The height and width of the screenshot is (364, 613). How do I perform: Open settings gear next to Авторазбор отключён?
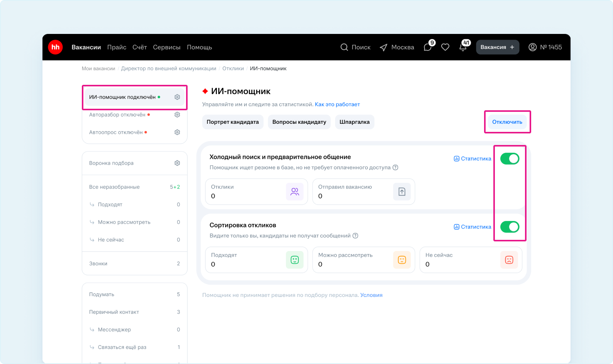coord(177,115)
